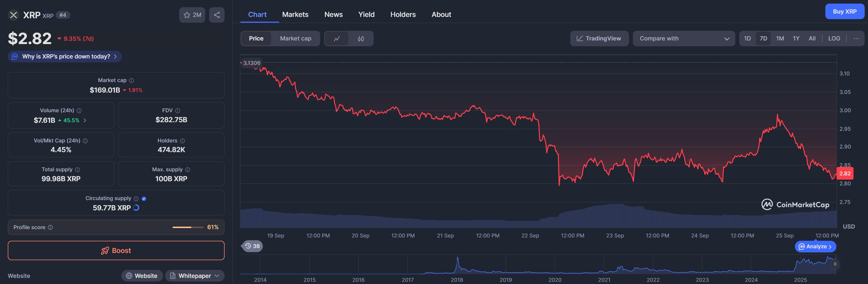This screenshot has width=868, height=284.
Task: Click the Boost button
Action: [x=116, y=250]
